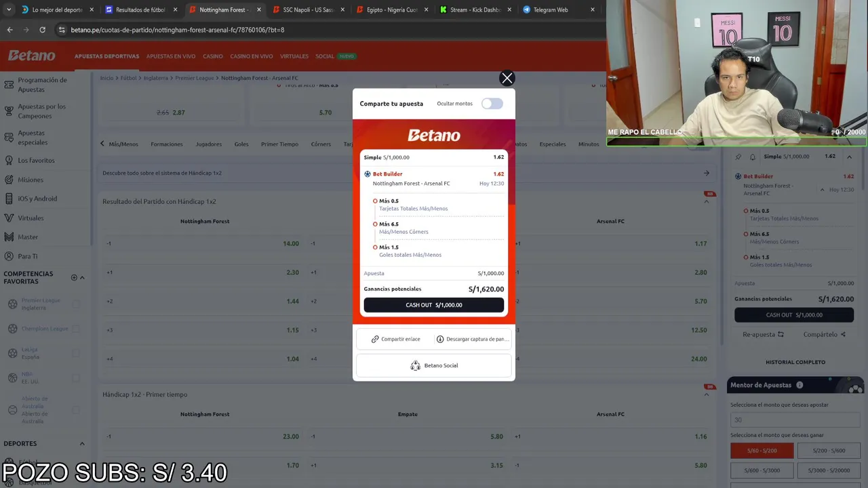Click Re-apuesta in the bet slip
This screenshot has height=488, width=868.
[x=763, y=334]
